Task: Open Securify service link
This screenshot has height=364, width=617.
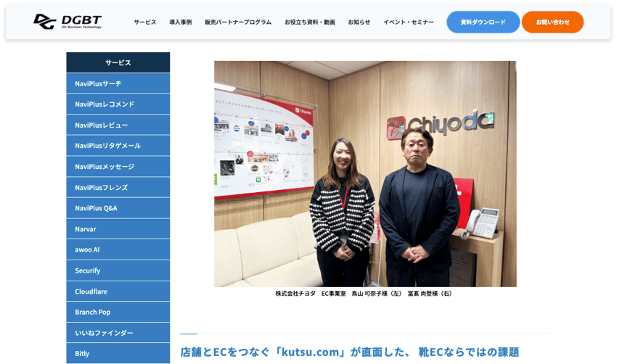Action: [118, 270]
